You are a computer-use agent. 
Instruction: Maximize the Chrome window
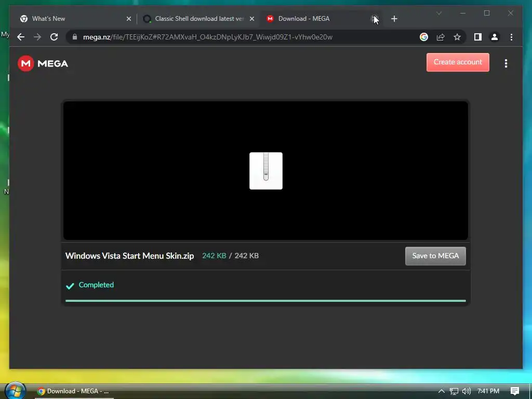(486, 13)
